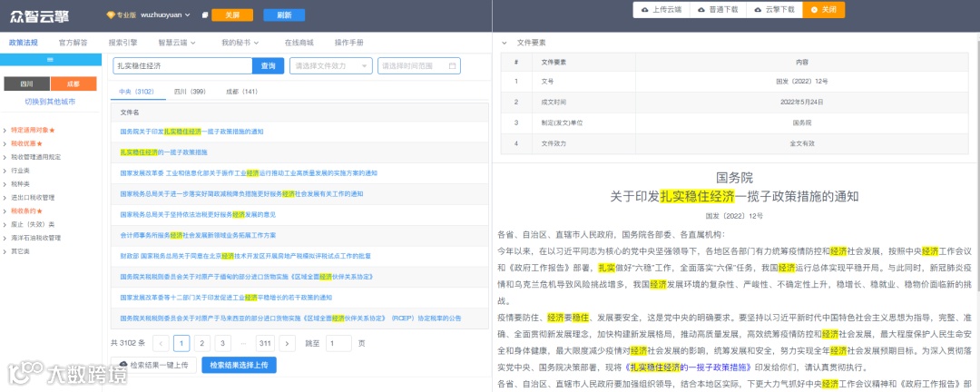Open 财政部 国家税务总局 北京经济技术开发区 result
The image size is (980, 392).
246,256
